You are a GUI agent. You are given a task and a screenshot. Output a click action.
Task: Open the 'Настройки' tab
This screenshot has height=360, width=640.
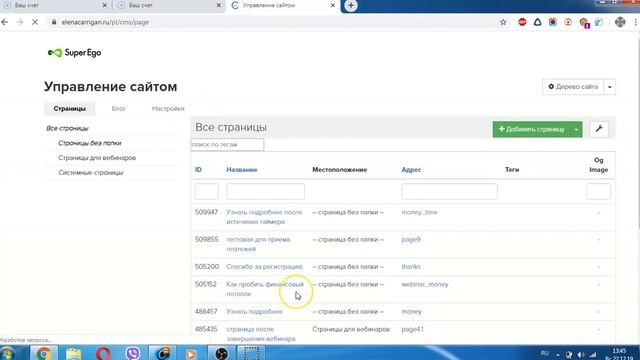pos(168,109)
